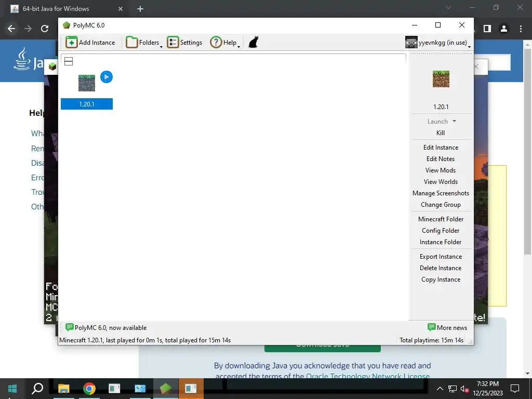Open the Help dropdown menu
The width and height of the screenshot is (532, 399).
click(225, 43)
